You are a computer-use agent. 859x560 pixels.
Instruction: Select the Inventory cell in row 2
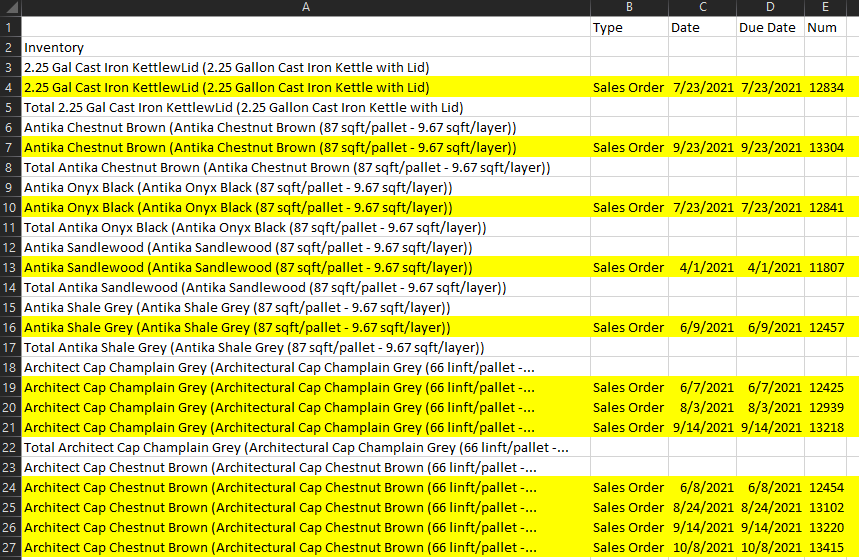(x=306, y=47)
